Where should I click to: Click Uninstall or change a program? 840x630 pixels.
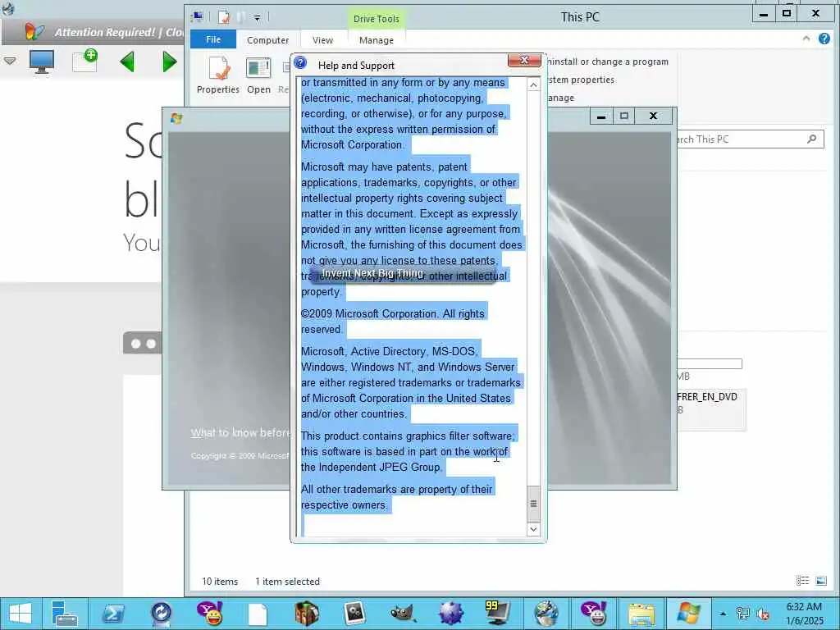(x=608, y=62)
